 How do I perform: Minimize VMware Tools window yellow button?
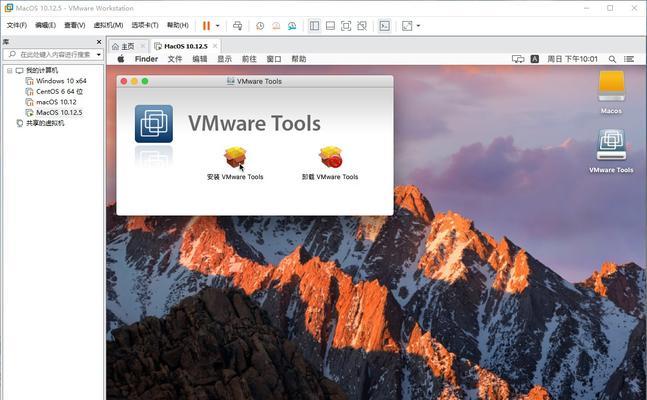coord(134,81)
